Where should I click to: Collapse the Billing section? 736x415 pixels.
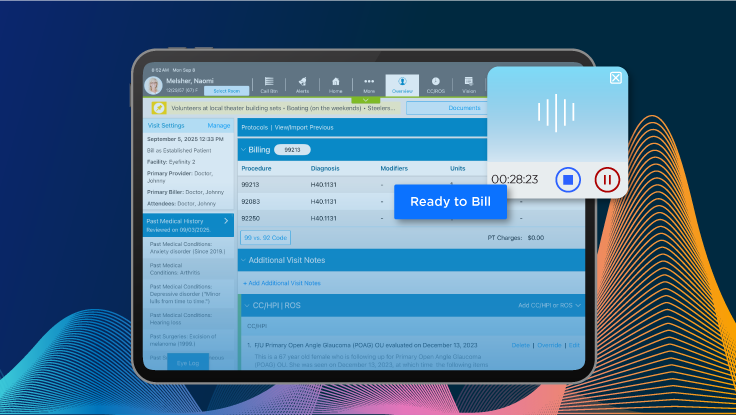point(242,149)
